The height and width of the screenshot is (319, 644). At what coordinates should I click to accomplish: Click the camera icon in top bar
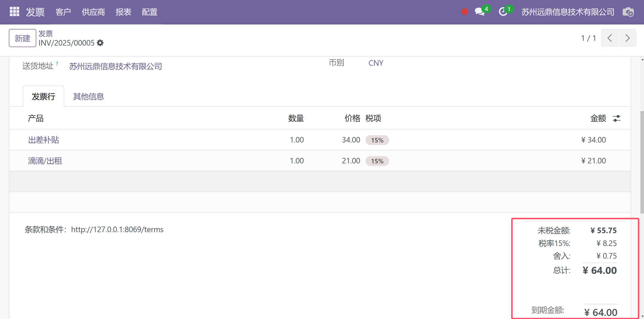pyautogui.click(x=628, y=12)
